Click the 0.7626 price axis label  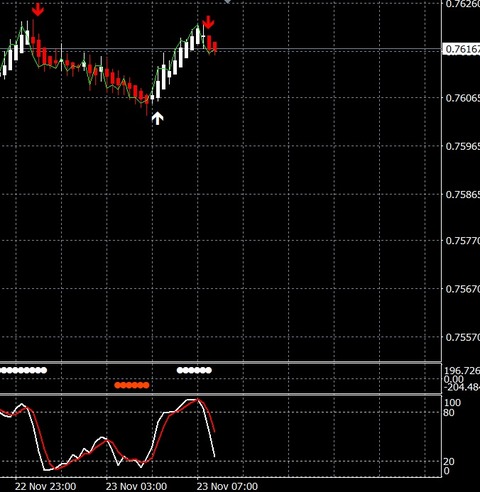pyautogui.click(x=462, y=4)
